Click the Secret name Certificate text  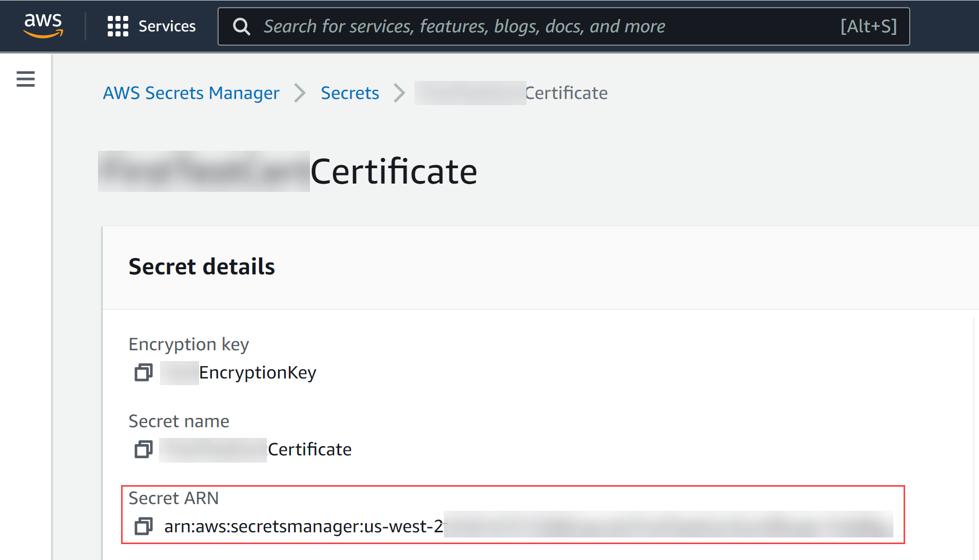point(309,449)
